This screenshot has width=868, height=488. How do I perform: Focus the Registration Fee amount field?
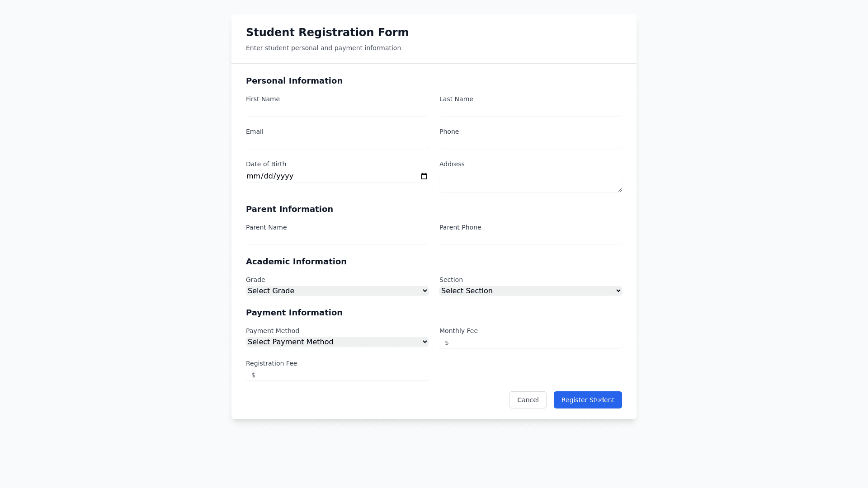coord(340,375)
